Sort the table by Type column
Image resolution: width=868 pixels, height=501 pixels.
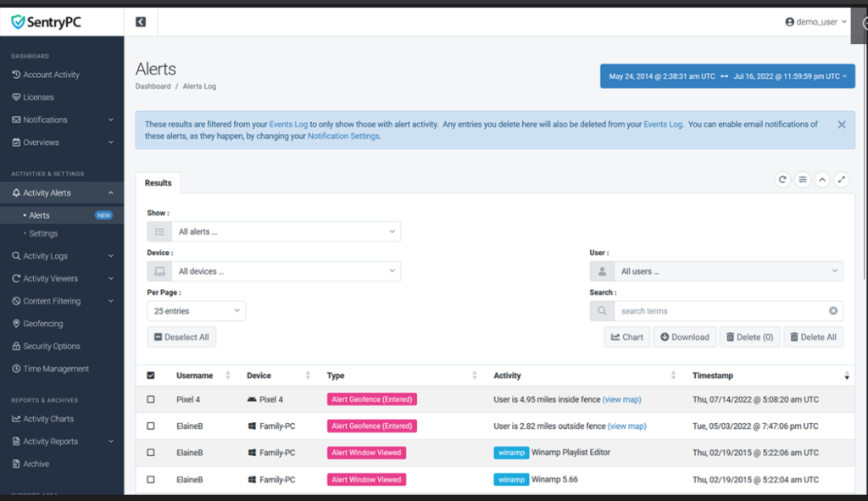pyautogui.click(x=401, y=376)
